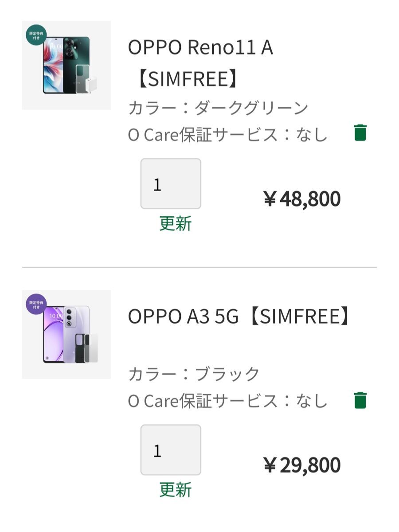The image size is (399, 532).
Task: Tap the phone case in A3 5G image
Action: [80, 348]
